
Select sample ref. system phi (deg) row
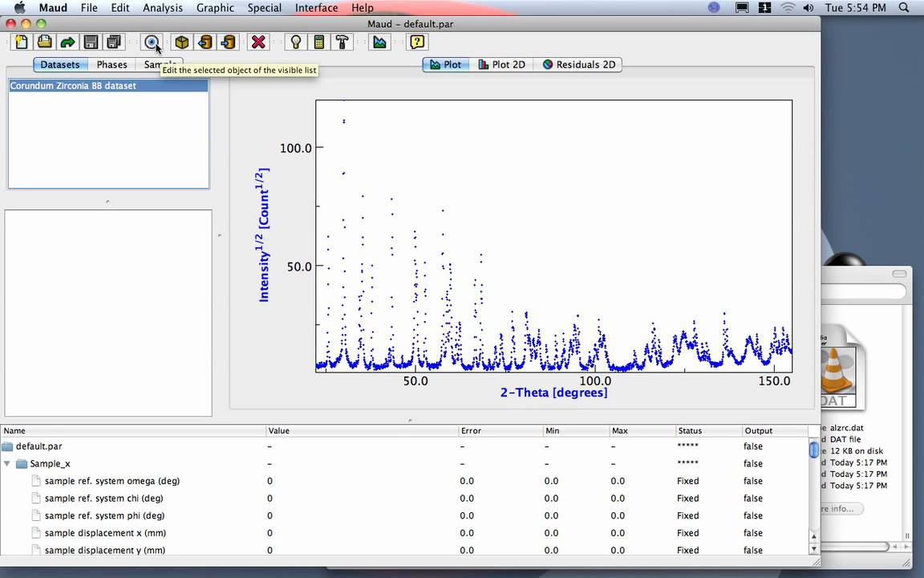403,515
